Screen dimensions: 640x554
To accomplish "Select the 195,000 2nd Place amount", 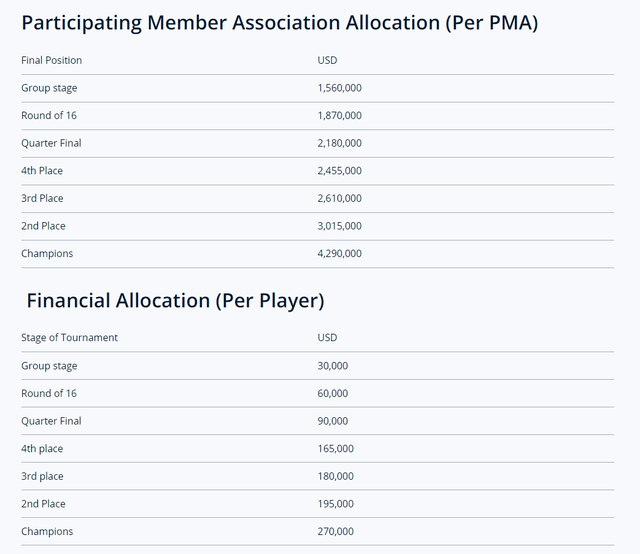I will (336, 504).
